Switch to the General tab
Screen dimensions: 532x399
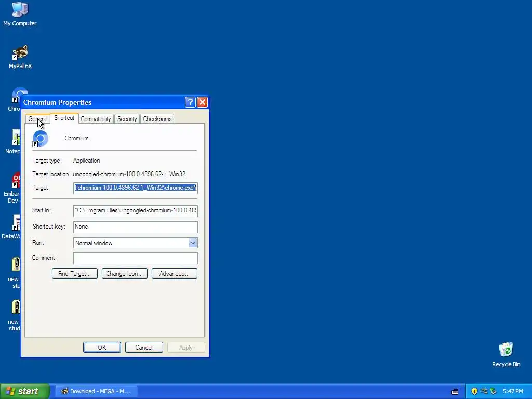point(37,119)
